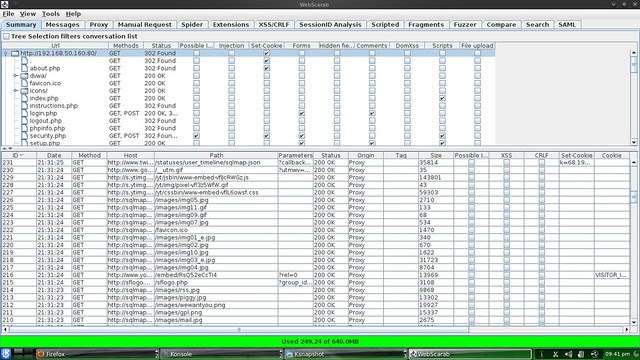Switch to the Messages tab

point(62,24)
